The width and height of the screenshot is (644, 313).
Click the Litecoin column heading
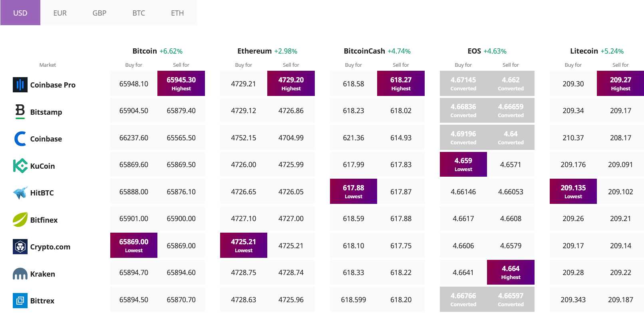pyautogui.click(x=584, y=51)
